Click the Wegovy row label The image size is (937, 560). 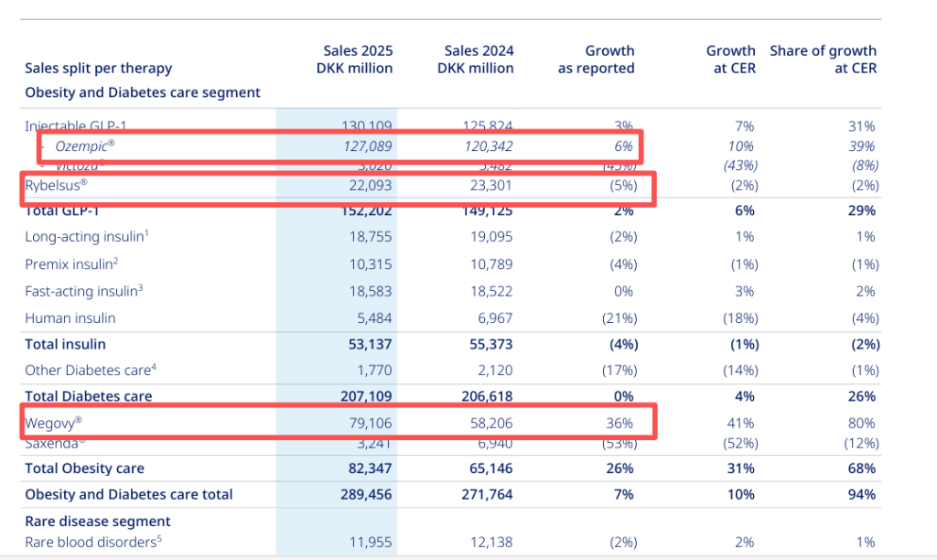click(55, 423)
